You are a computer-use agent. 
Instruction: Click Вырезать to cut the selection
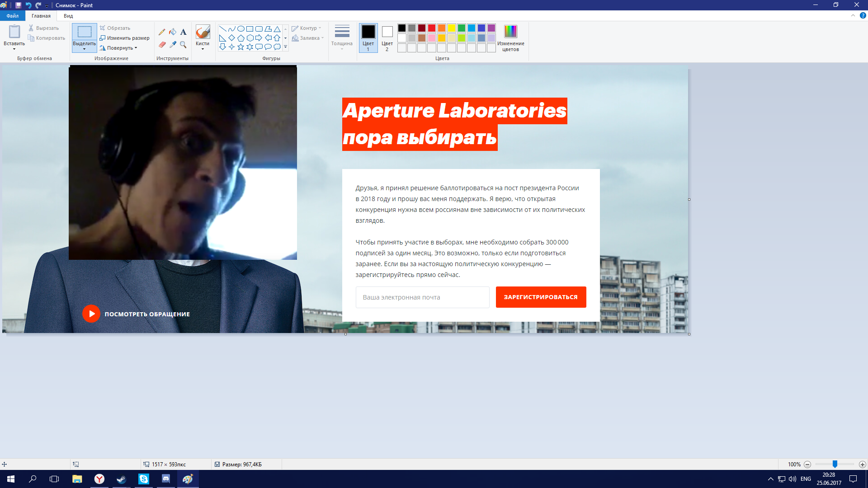[43, 28]
